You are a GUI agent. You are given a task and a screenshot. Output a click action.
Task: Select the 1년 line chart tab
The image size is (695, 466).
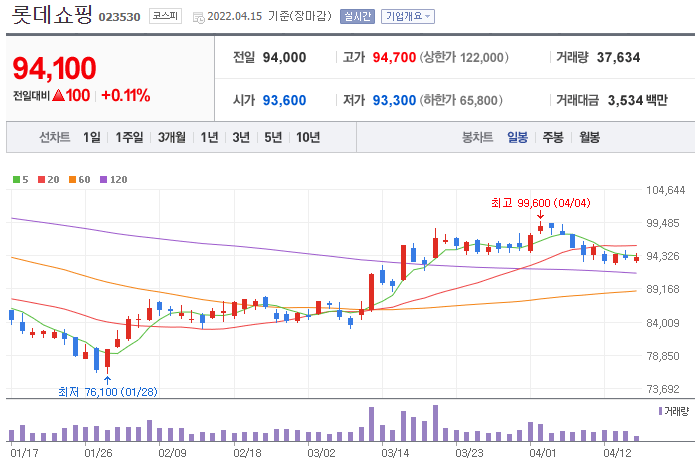(209, 137)
